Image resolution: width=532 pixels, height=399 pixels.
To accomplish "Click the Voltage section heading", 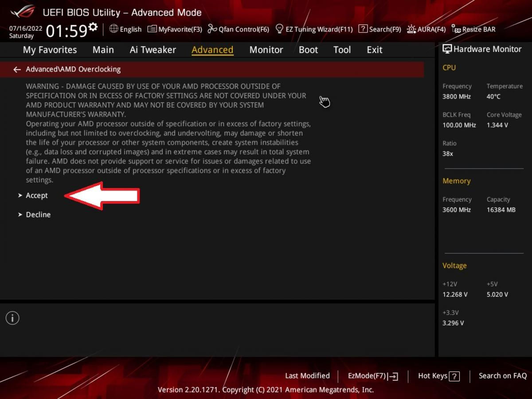I will [x=454, y=265].
